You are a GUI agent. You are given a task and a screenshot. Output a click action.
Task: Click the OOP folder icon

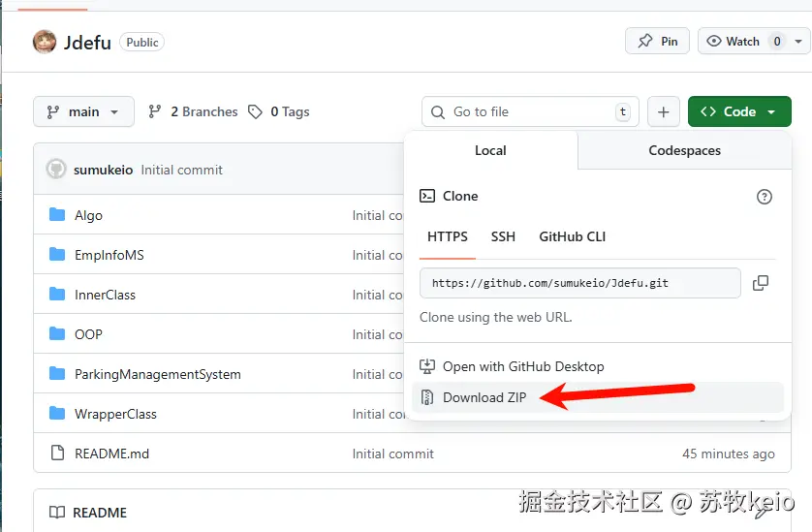pos(57,333)
